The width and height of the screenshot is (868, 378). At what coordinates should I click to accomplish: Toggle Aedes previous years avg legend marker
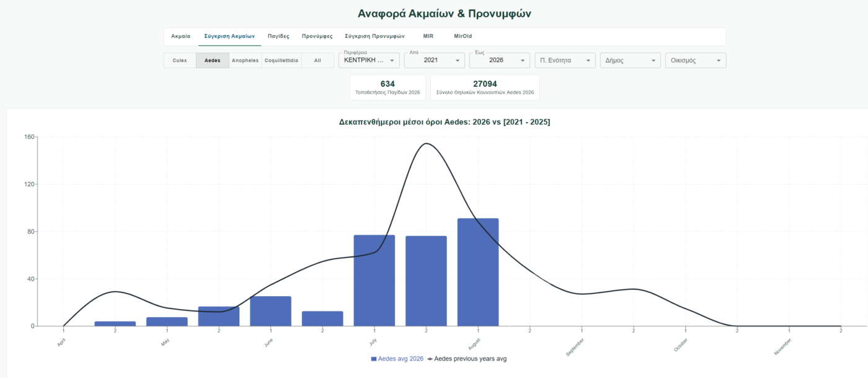coord(430,359)
